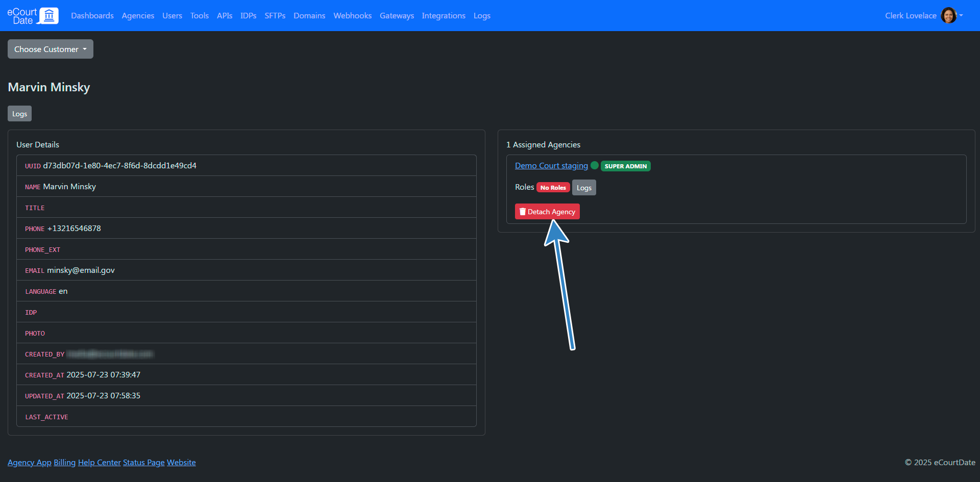Image resolution: width=980 pixels, height=482 pixels.
Task: Click the trash icon on Detach Agency
Action: point(523,211)
